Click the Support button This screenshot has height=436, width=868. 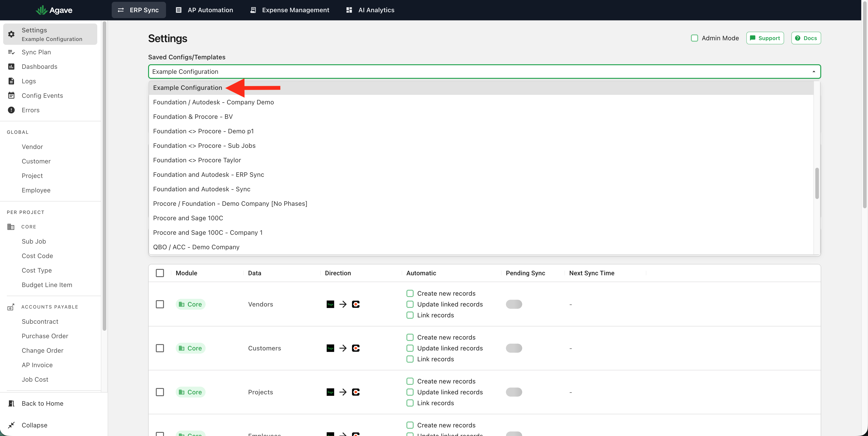tap(765, 38)
